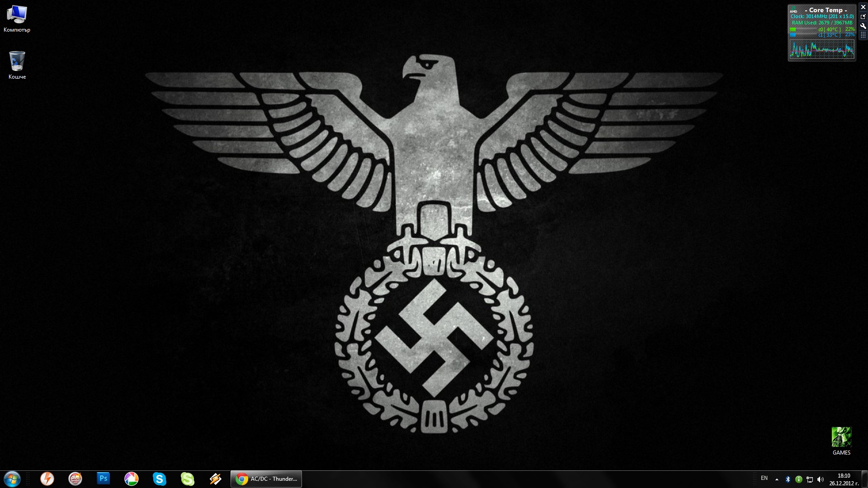The height and width of the screenshot is (488, 868).
Task: Click the c1 [ 33°C ] temperature reading
Action: tap(830, 35)
